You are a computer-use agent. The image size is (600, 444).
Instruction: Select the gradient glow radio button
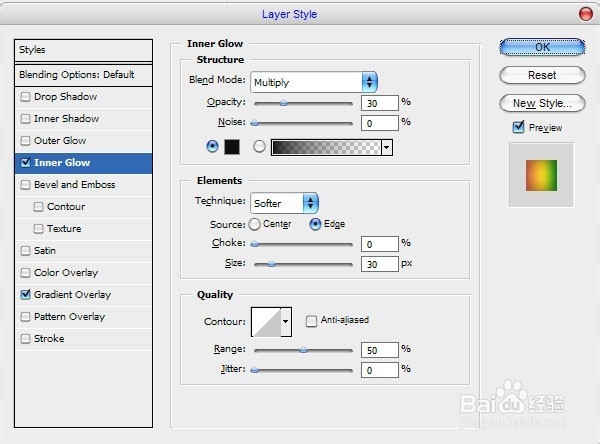[259, 146]
